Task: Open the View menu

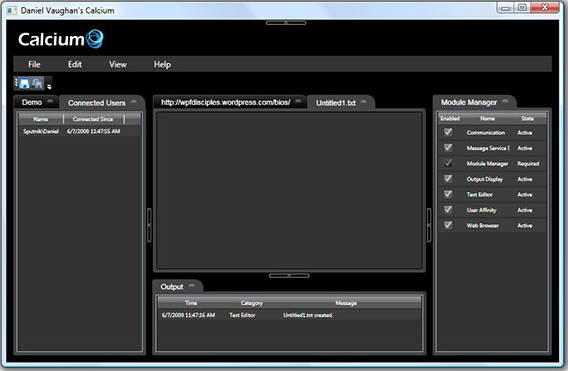Action: 118,64
